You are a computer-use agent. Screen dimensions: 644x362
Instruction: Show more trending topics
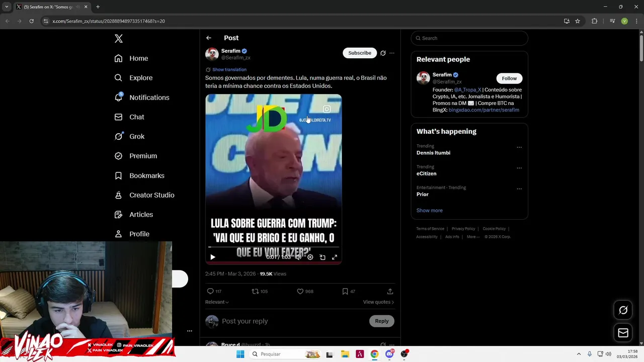(429, 211)
